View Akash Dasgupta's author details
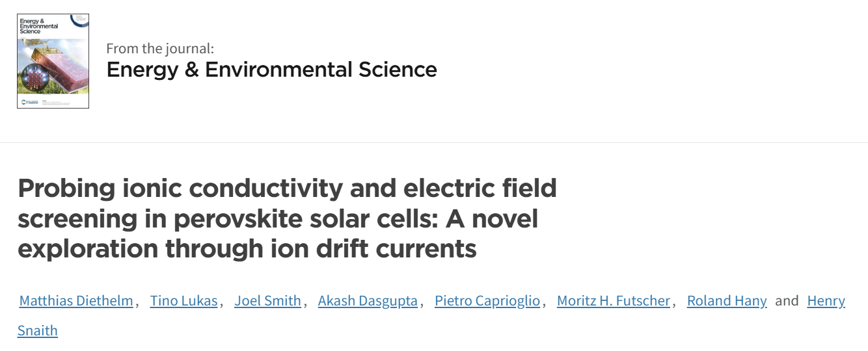 [x=368, y=300]
